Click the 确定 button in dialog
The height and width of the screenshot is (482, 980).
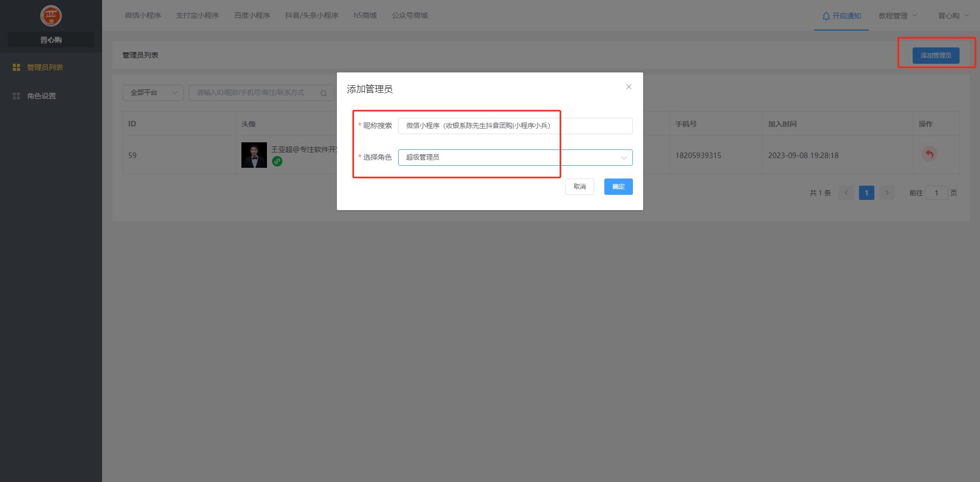[x=618, y=187]
